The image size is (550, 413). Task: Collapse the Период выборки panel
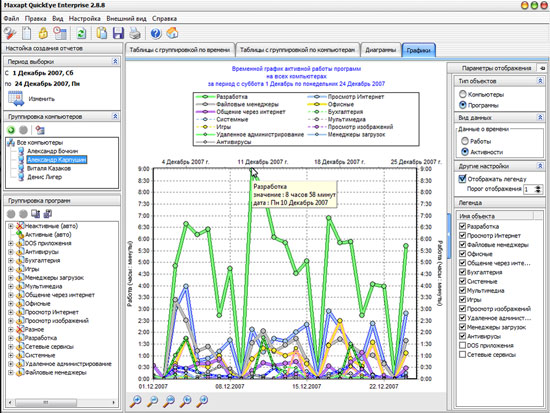click(115, 61)
